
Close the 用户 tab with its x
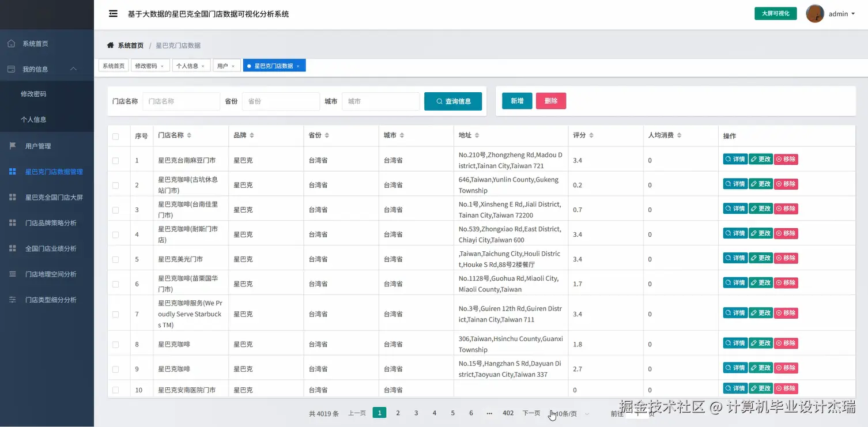click(233, 66)
